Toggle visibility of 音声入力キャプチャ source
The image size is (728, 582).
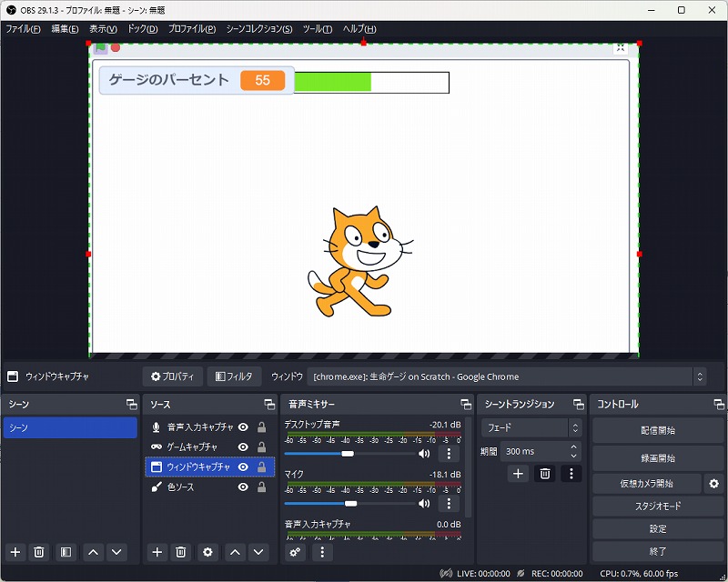coord(243,427)
